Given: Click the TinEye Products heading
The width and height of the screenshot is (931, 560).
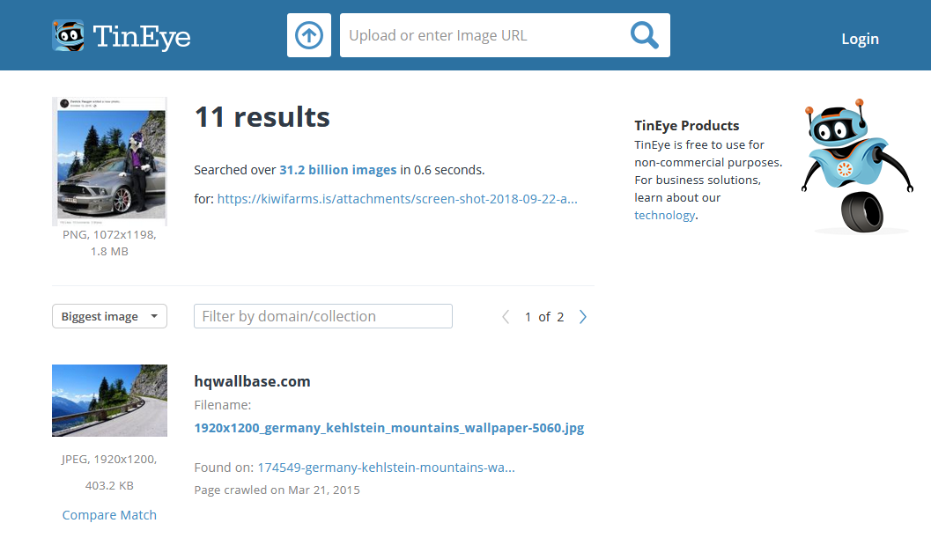Looking at the screenshot, I should point(686,125).
